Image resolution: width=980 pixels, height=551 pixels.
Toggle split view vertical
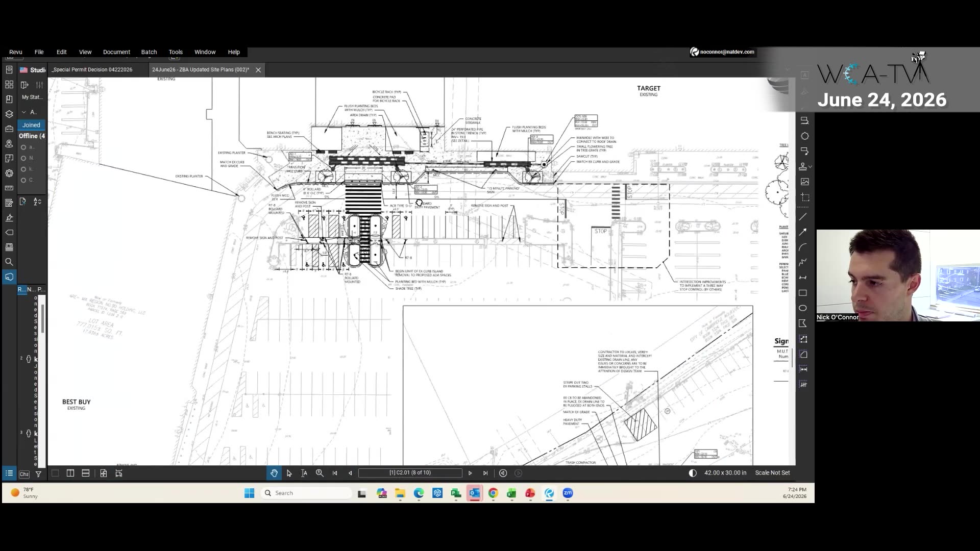70,473
